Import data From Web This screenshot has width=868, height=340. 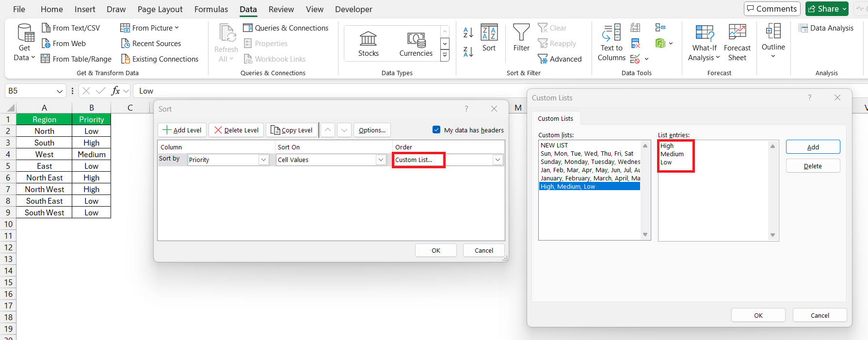coord(64,44)
